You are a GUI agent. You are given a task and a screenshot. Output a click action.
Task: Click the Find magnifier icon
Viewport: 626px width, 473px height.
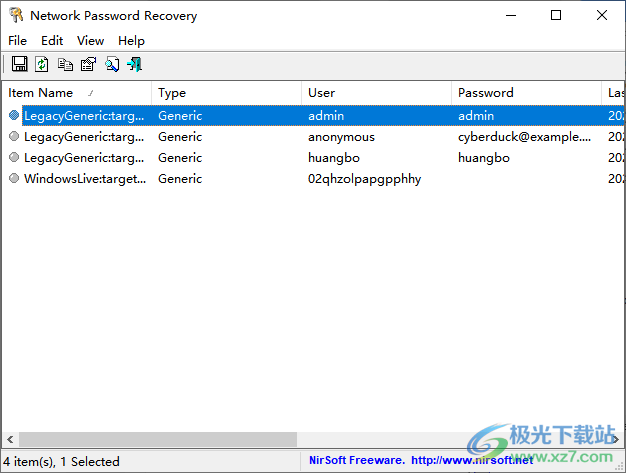112,64
